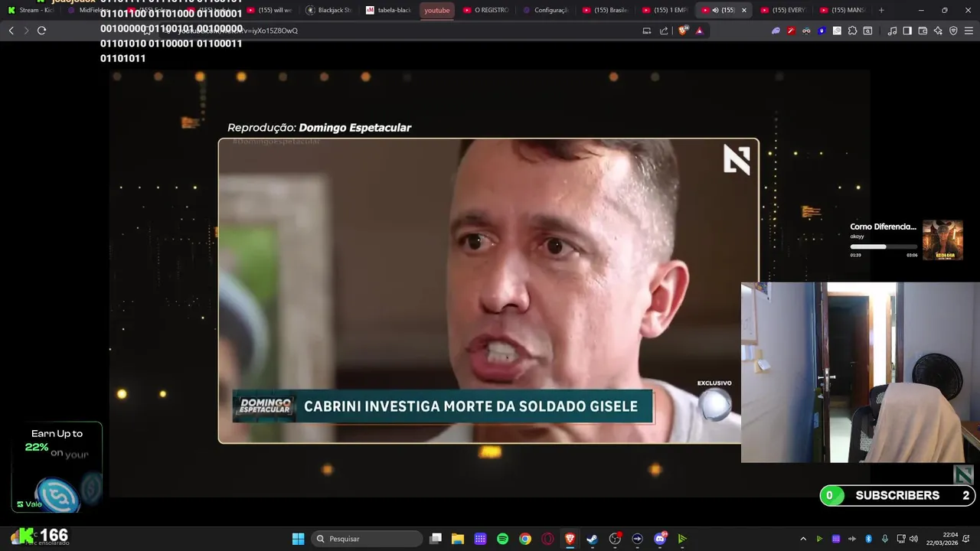Open Discord from the taskbar
Screen dimensions: 980x551
pos(660,539)
